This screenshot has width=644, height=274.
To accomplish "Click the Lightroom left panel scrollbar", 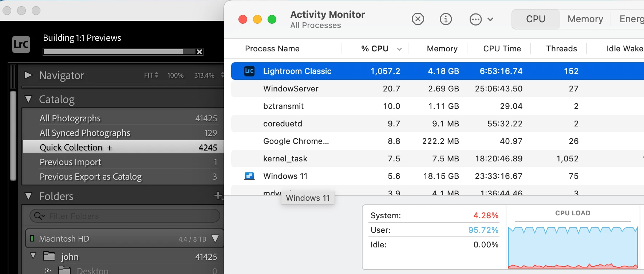I will coord(13,136).
